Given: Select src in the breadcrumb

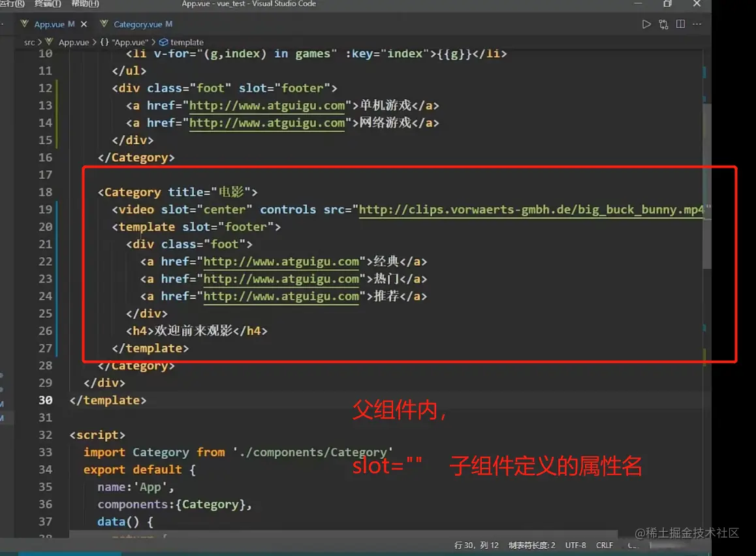Looking at the screenshot, I should click(29, 42).
